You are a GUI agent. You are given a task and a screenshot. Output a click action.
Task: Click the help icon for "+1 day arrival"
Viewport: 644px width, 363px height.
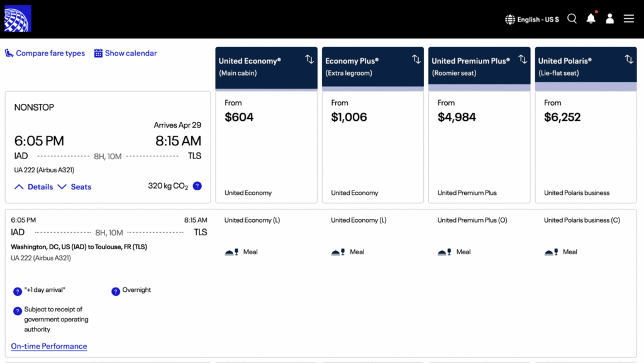[17, 291]
